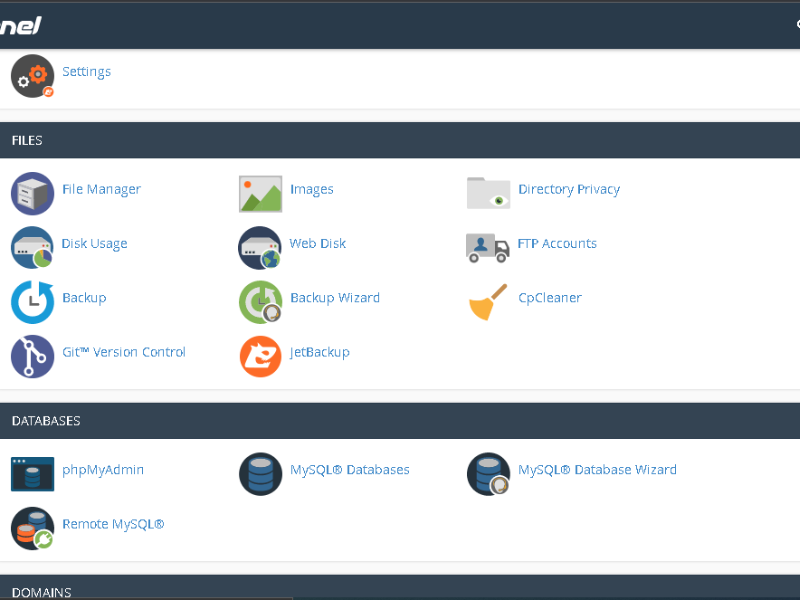Open the Directory Privacy folder icon
800x600 pixels.
pyautogui.click(x=488, y=193)
